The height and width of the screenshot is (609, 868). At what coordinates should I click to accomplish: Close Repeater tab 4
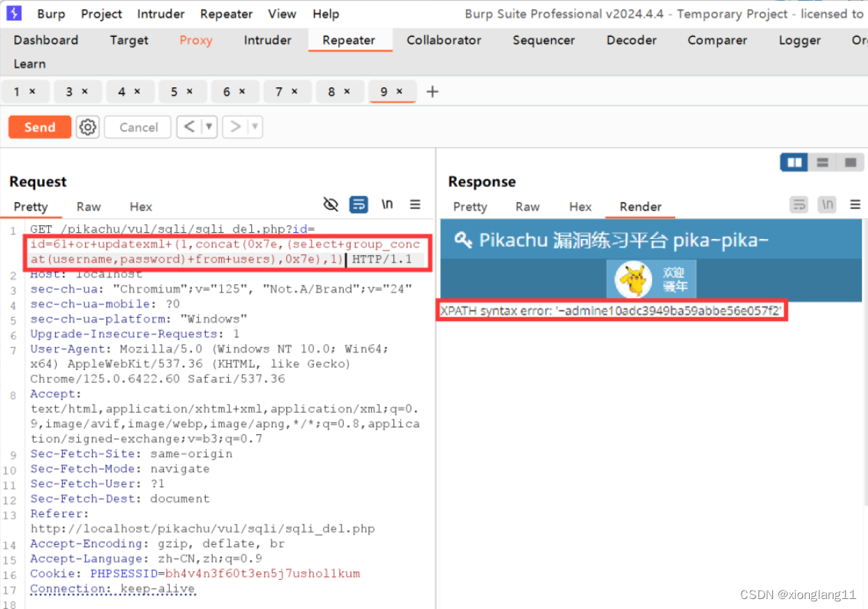click(x=137, y=91)
